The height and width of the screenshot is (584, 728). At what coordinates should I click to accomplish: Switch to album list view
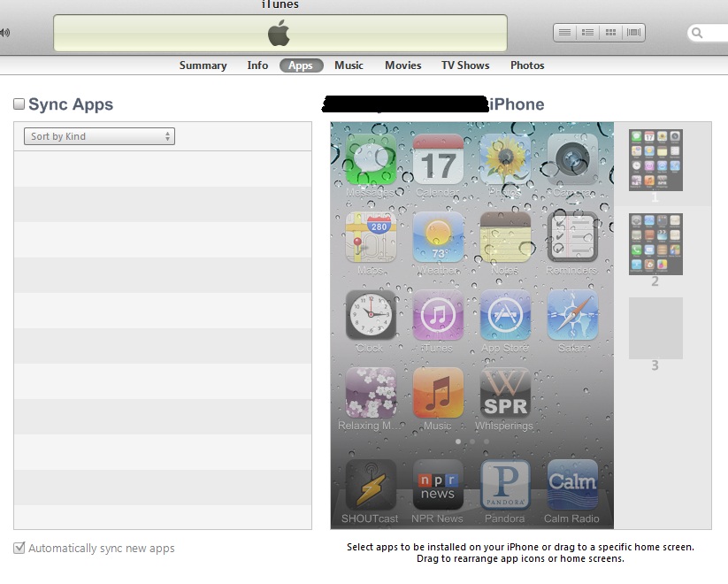[587, 33]
